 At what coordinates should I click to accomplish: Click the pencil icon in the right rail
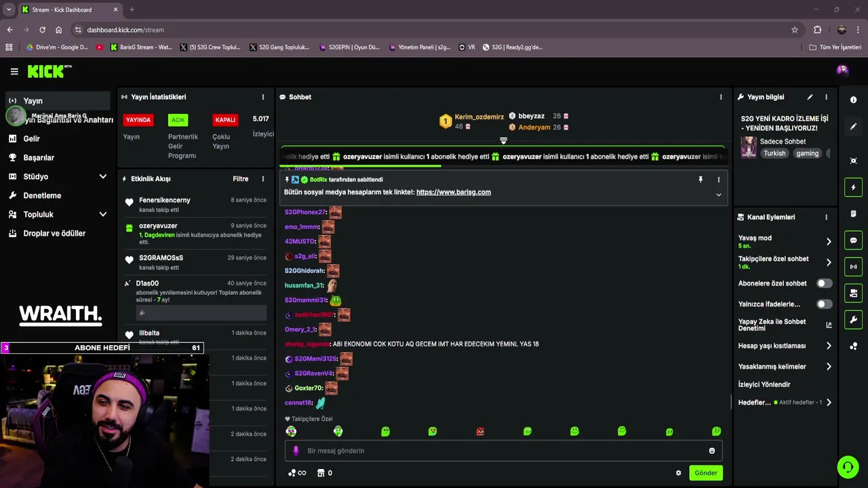click(x=854, y=127)
